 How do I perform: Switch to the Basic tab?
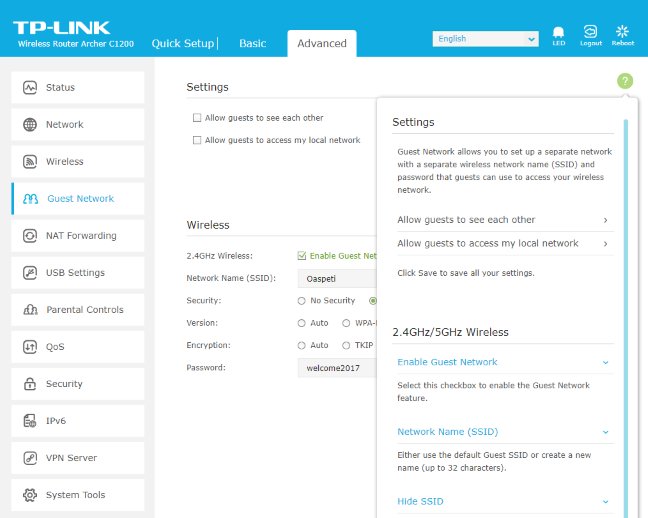[x=253, y=43]
